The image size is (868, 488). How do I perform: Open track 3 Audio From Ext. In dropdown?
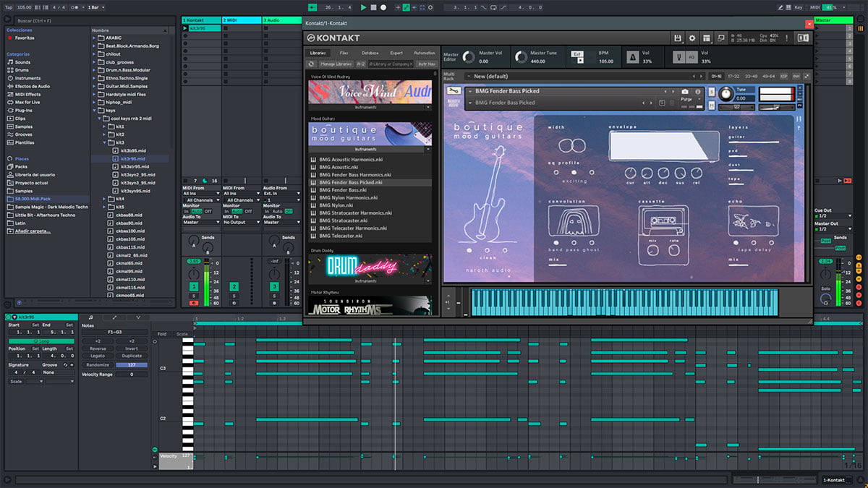(281, 194)
